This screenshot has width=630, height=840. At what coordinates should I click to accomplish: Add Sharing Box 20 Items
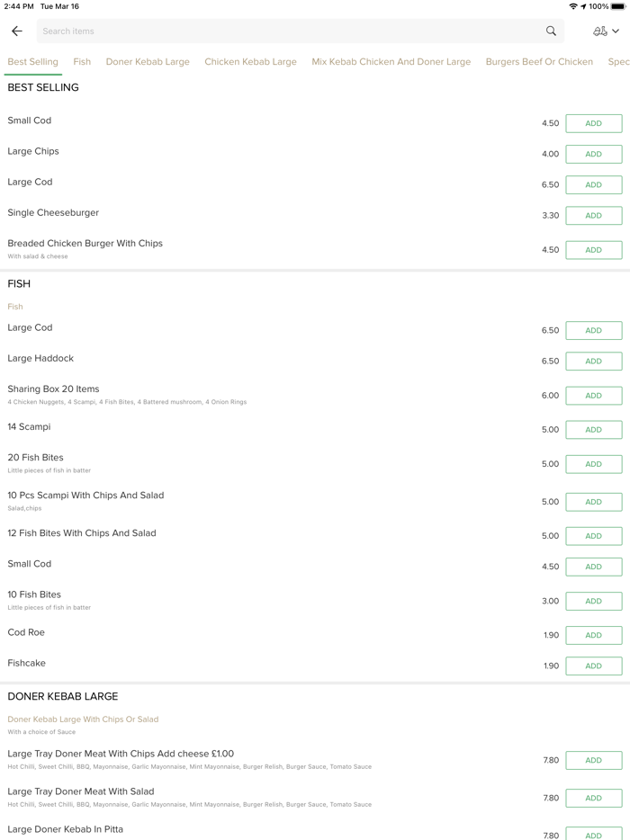click(x=593, y=396)
